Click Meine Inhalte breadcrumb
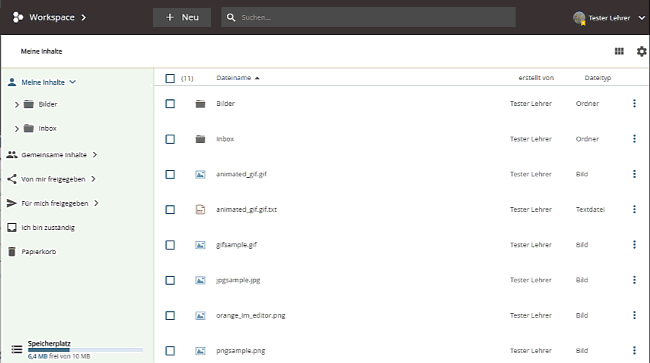This screenshot has width=650, height=363. point(41,51)
